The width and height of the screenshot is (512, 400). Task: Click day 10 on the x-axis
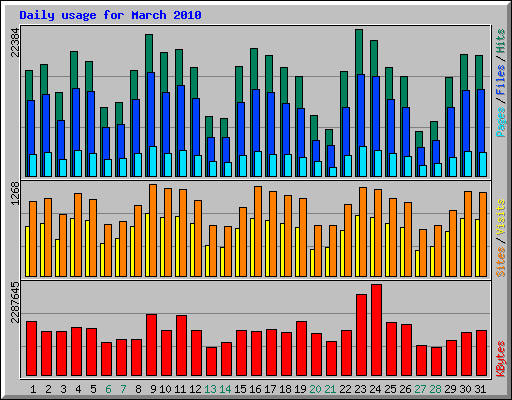tap(165, 389)
